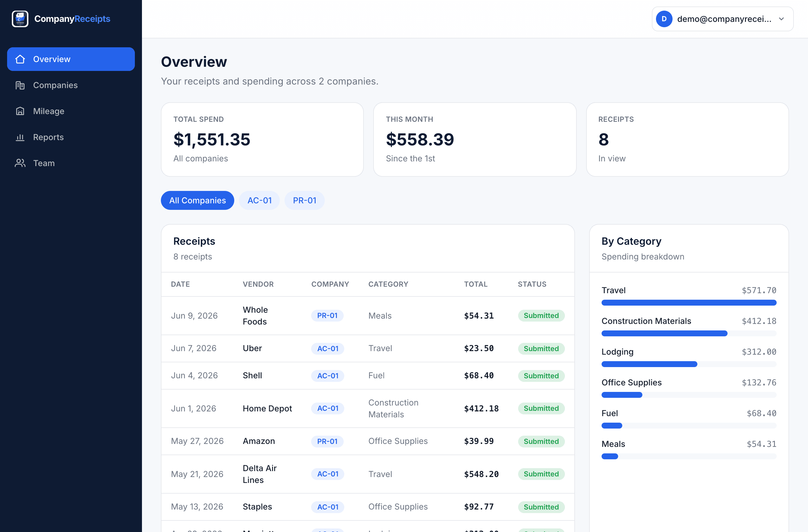Click the Reports bar chart icon
This screenshot has width=808, height=532.
click(x=20, y=137)
